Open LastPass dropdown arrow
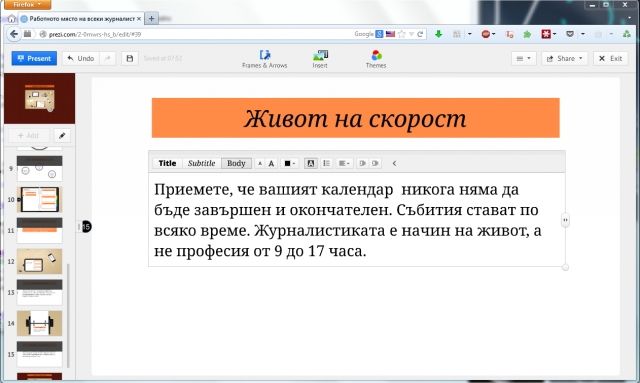Image resolution: width=640 pixels, height=383 pixels. coord(554,34)
